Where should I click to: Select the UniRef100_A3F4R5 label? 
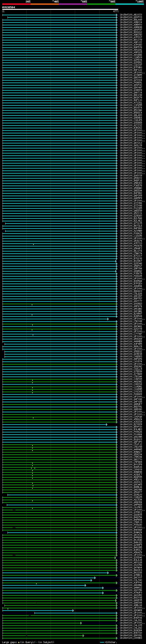tap(131, 344)
